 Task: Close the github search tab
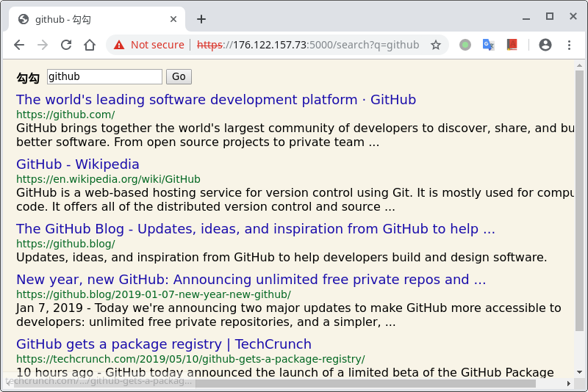[x=173, y=19]
